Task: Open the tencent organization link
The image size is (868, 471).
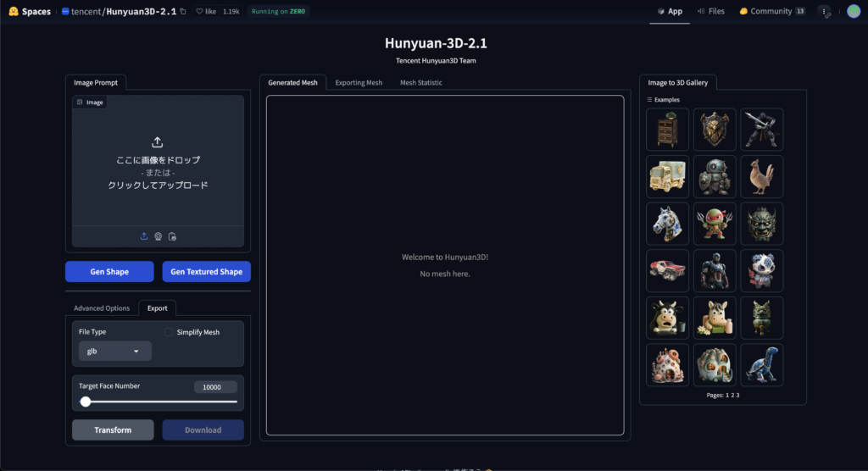Action: pyautogui.click(x=86, y=11)
